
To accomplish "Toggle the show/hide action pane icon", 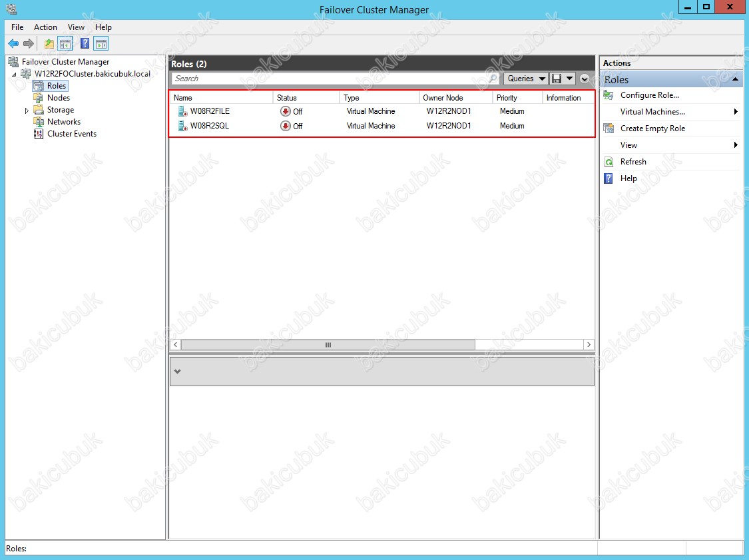I will pos(101,44).
